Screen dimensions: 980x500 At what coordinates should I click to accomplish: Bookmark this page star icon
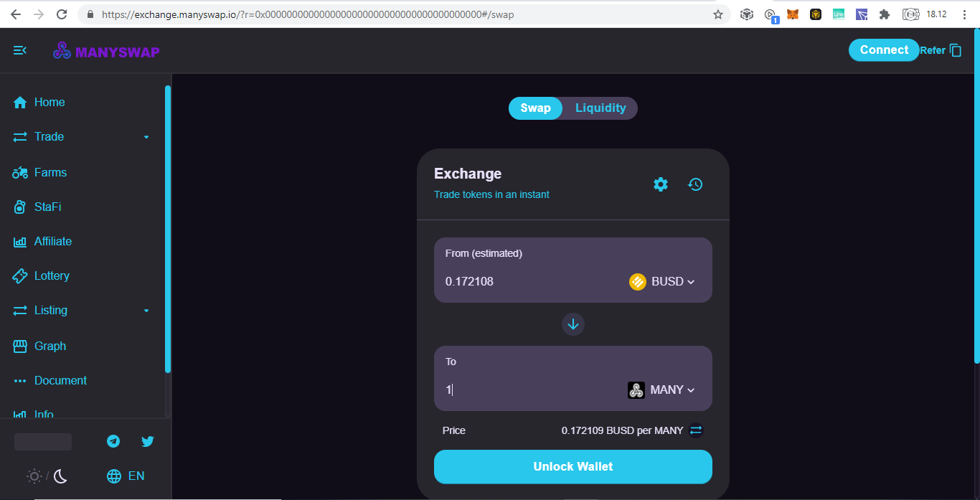(718, 14)
